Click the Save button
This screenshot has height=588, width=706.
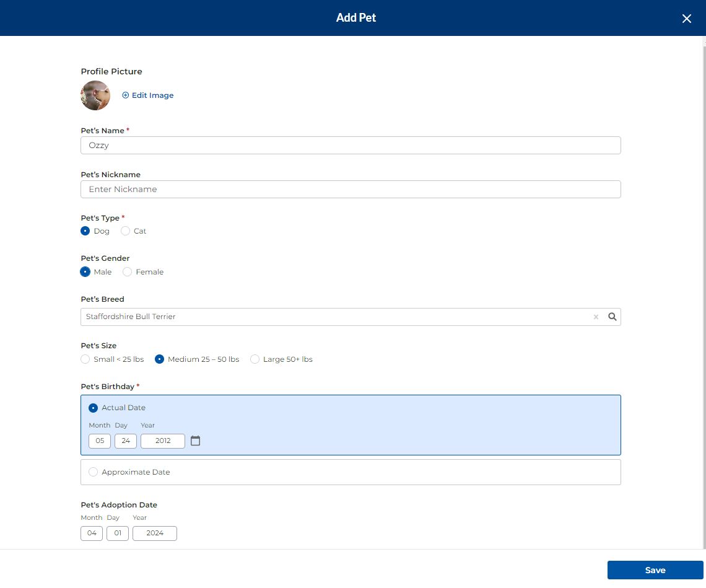[x=655, y=570]
